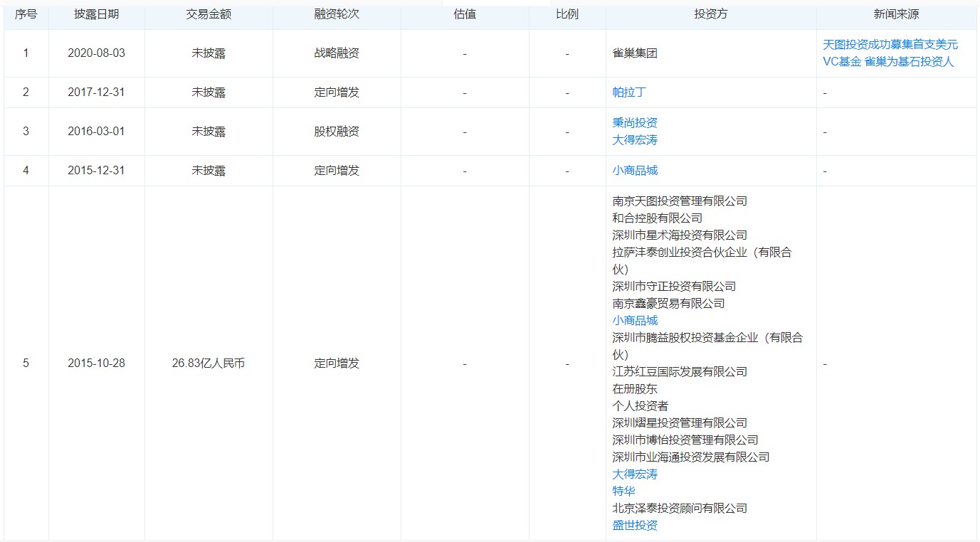Click the 股权融资 round cell
The height and width of the screenshot is (542, 980).
[x=337, y=132]
